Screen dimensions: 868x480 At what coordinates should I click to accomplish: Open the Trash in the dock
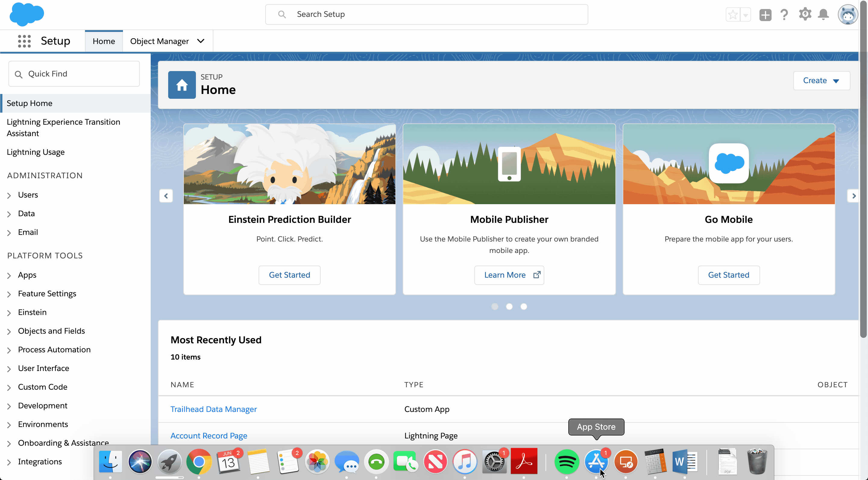tap(757, 462)
